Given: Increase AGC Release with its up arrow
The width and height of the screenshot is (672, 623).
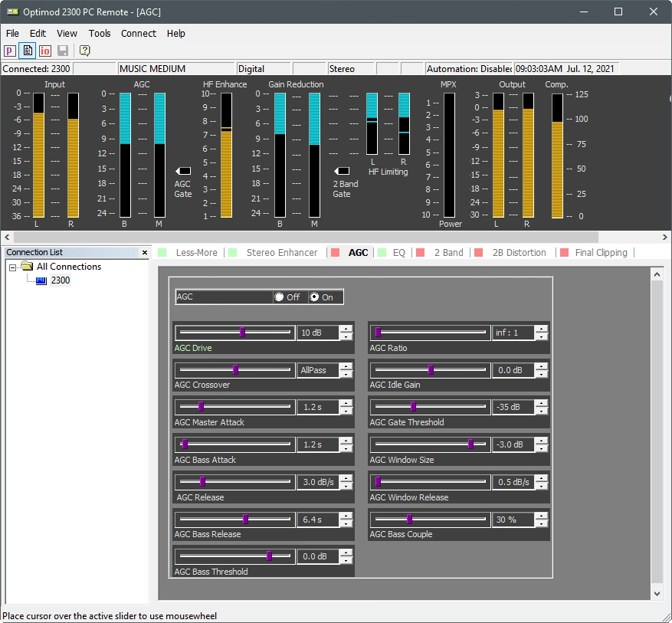Looking at the screenshot, I should tap(346, 477).
